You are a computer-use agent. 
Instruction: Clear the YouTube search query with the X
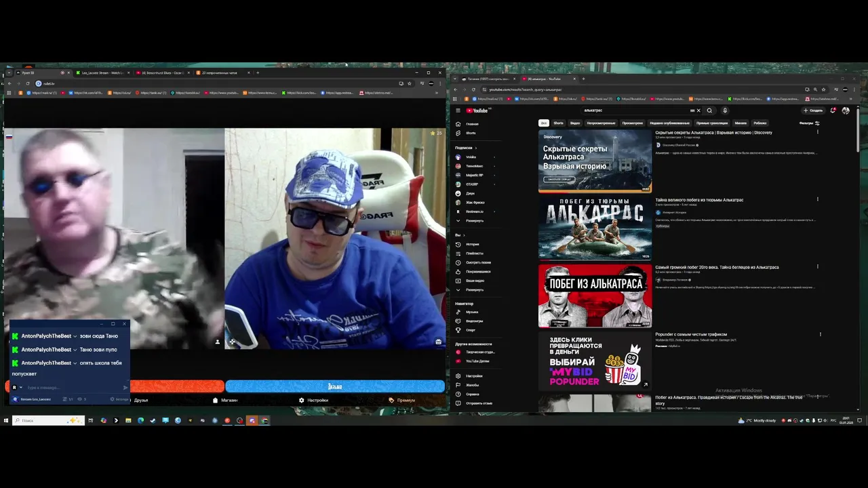(698, 110)
